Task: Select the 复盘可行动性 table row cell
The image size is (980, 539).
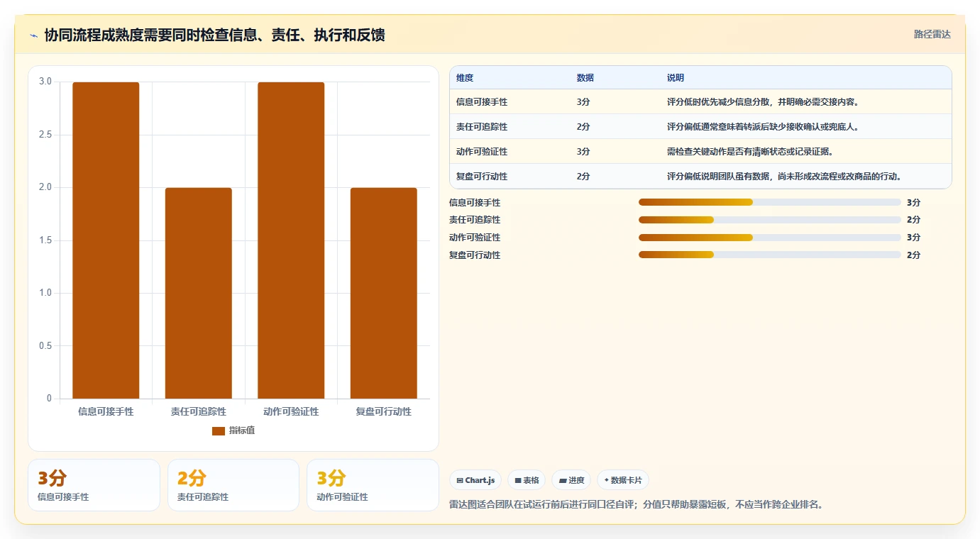Action: [482, 176]
